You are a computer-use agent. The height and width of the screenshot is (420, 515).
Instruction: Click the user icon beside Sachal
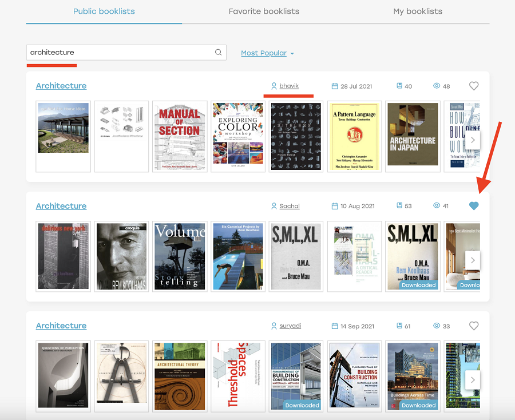point(274,206)
